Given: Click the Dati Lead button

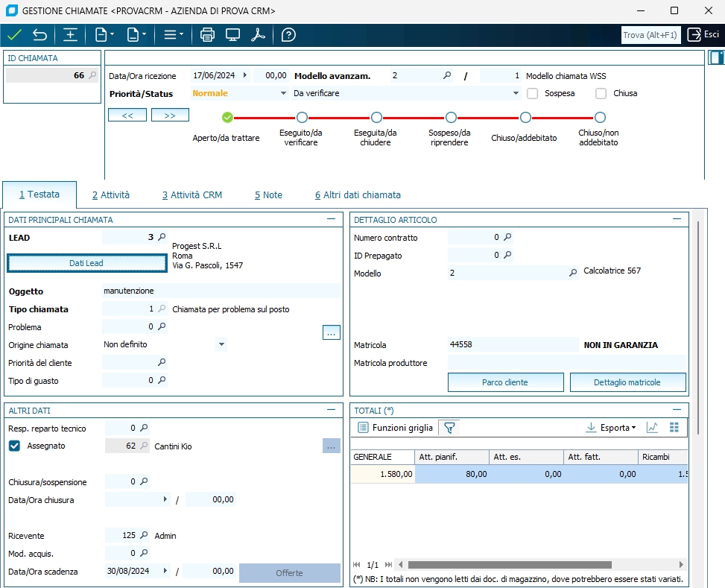Looking at the screenshot, I should pos(87,263).
